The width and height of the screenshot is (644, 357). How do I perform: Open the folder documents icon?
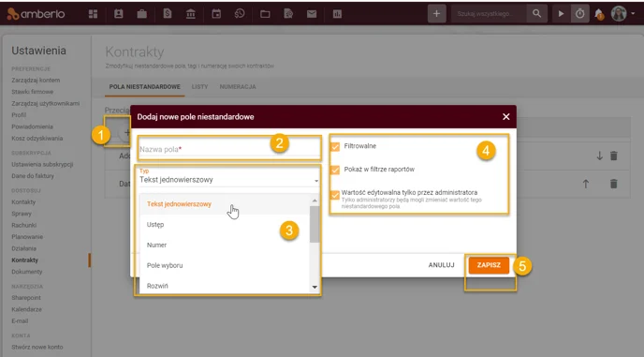point(265,14)
